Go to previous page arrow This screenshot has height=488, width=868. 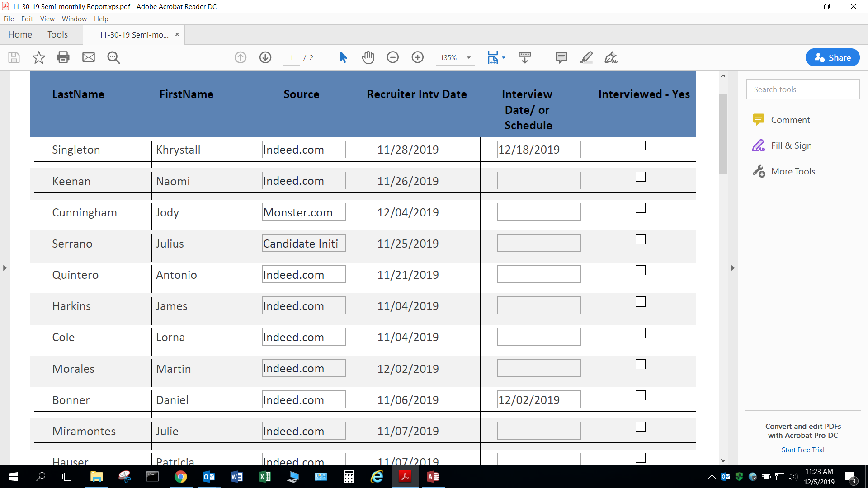241,57
